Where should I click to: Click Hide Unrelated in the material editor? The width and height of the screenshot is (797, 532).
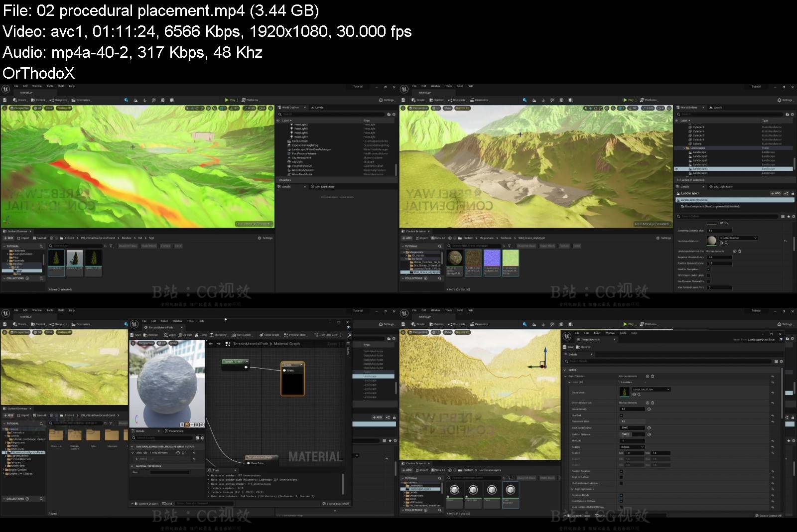tap(326, 335)
